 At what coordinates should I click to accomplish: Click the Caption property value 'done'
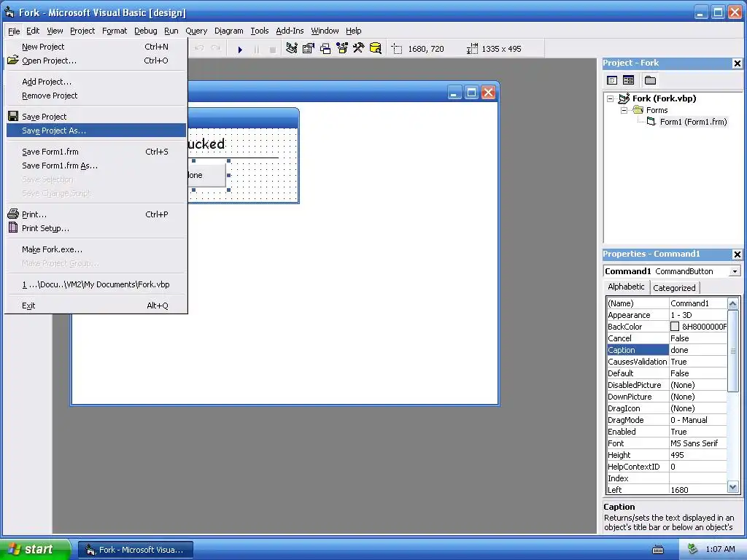tap(698, 350)
